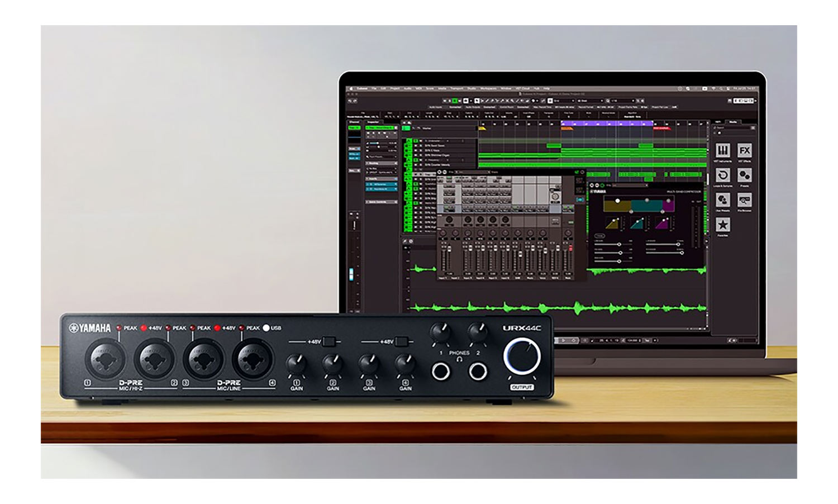Click the orange marker on the marker track

tap(567, 129)
